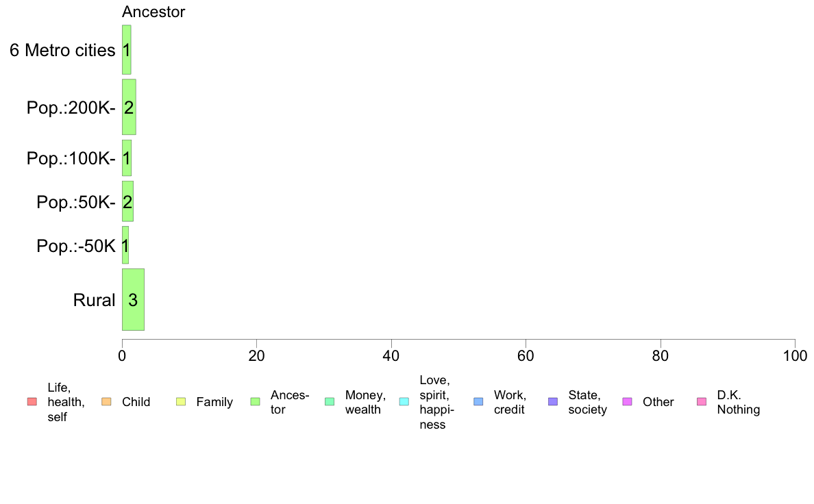The height and width of the screenshot is (504, 814).
Task: Click the magenta Other legend swatch
Action: (627, 402)
